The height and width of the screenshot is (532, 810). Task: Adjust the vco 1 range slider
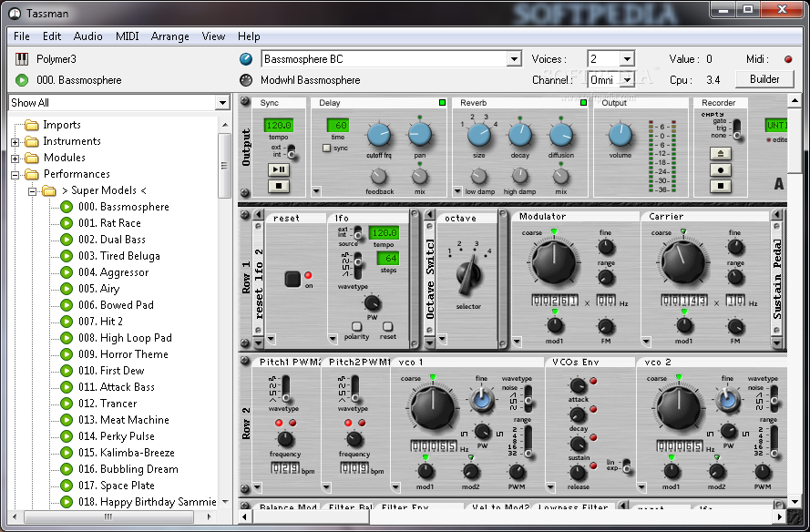coord(528,442)
